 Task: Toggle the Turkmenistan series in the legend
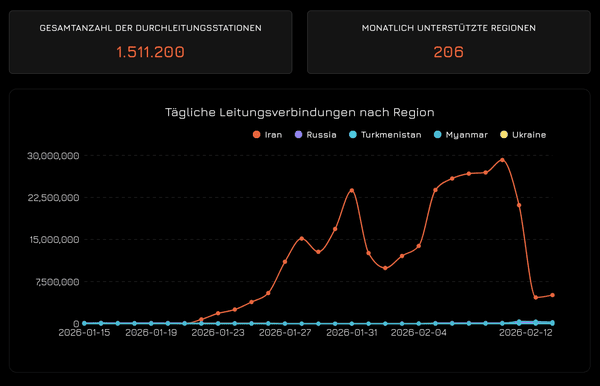(385, 135)
